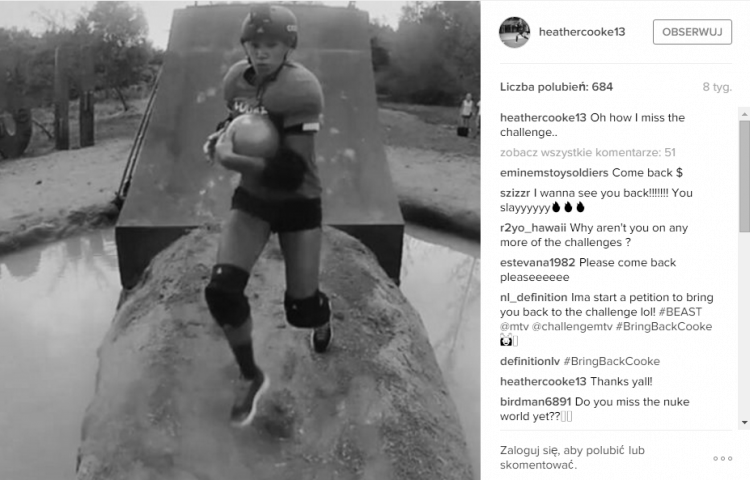Screen dimensions: 750x480
Task: Open the three-dot more options menu
Action: (x=722, y=458)
